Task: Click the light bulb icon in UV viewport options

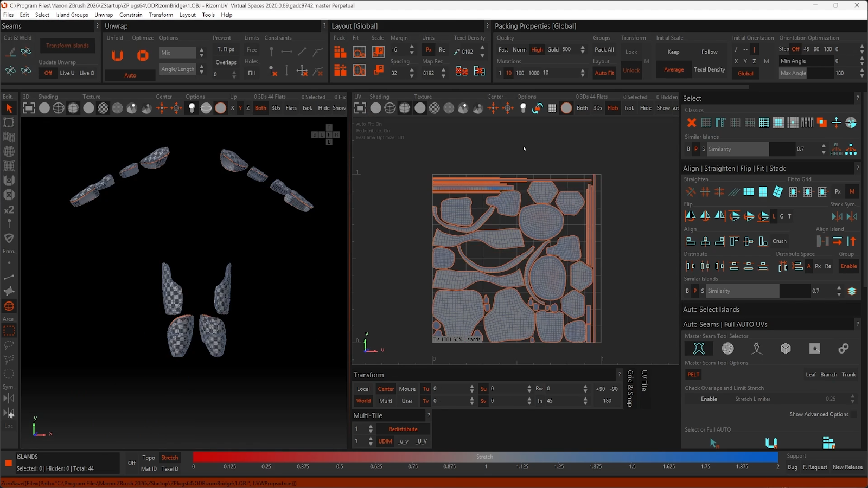Action: click(523, 108)
